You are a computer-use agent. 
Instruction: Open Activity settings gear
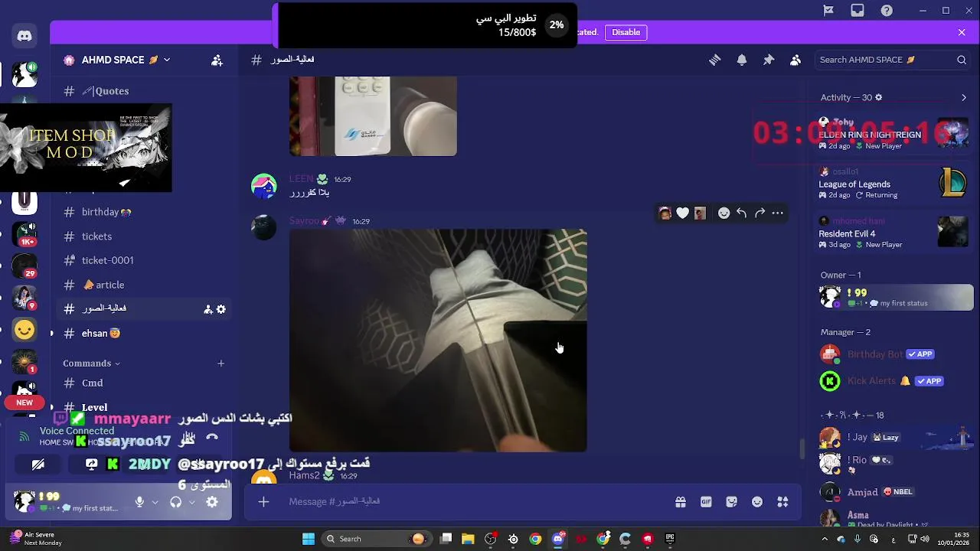[878, 97]
